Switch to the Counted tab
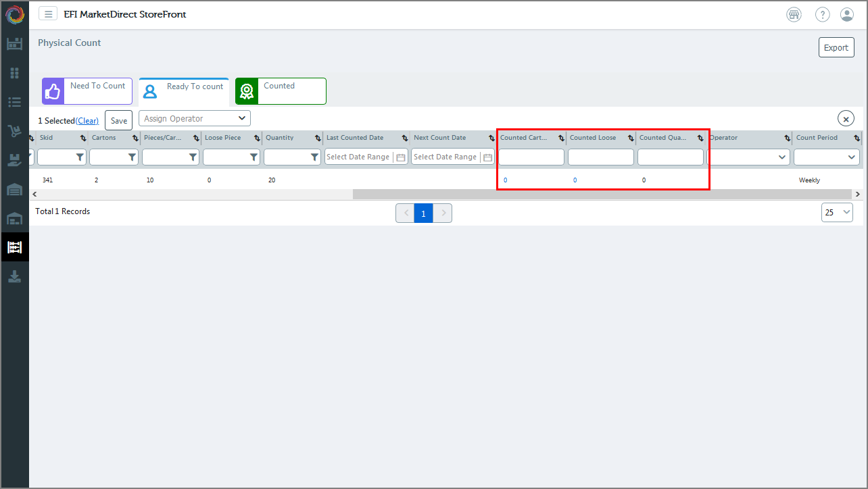This screenshot has height=489, width=868. point(281,91)
